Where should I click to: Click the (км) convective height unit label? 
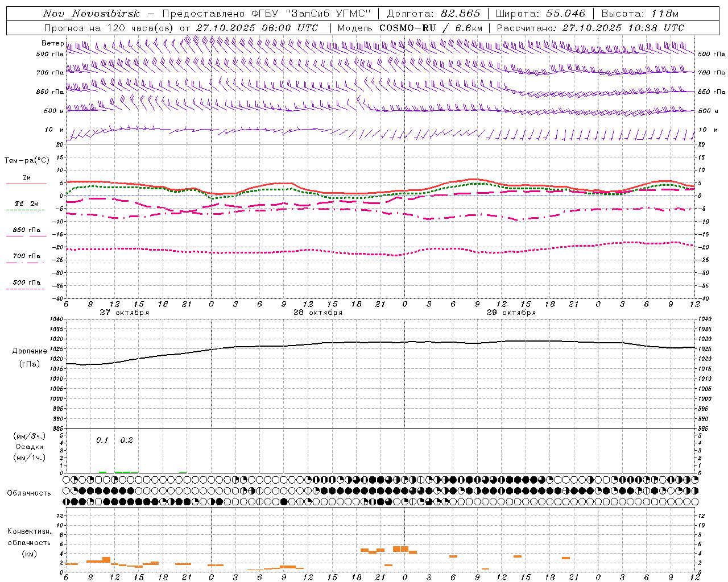click(x=29, y=554)
